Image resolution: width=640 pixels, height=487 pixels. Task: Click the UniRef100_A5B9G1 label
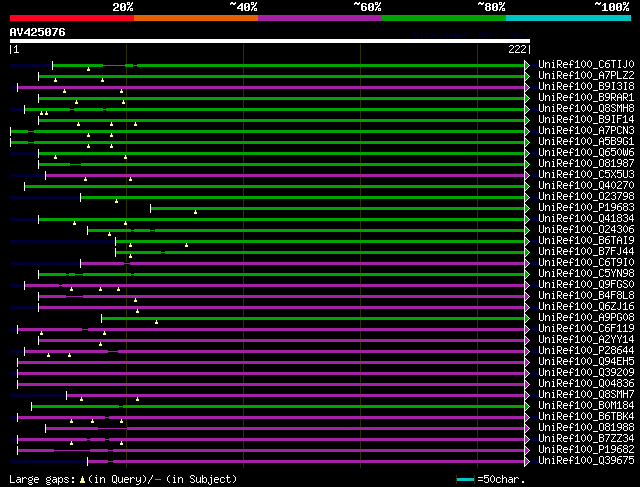coord(586,142)
